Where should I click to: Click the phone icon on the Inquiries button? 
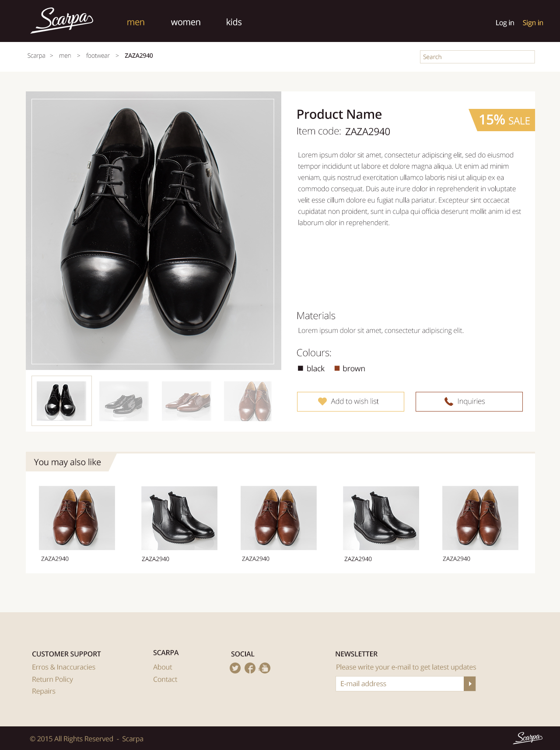tap(449, 401)
